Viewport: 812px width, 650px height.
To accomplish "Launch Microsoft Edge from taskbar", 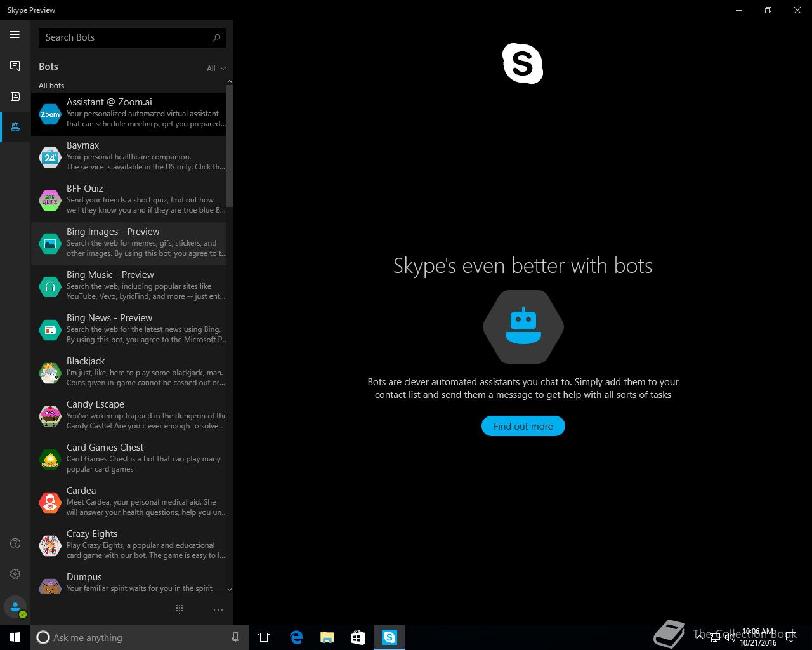I will pos(296,637).
